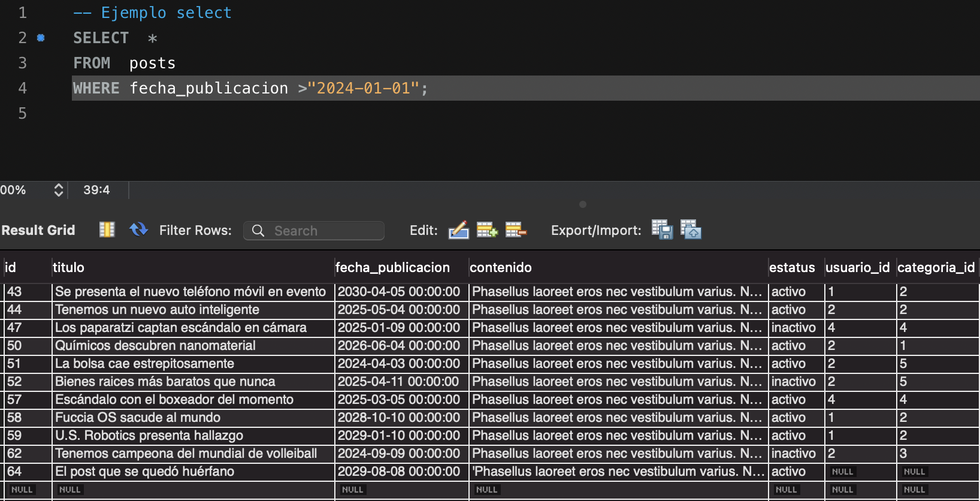
Task: Click the insert new row icon
Action: tap(487, 230)
